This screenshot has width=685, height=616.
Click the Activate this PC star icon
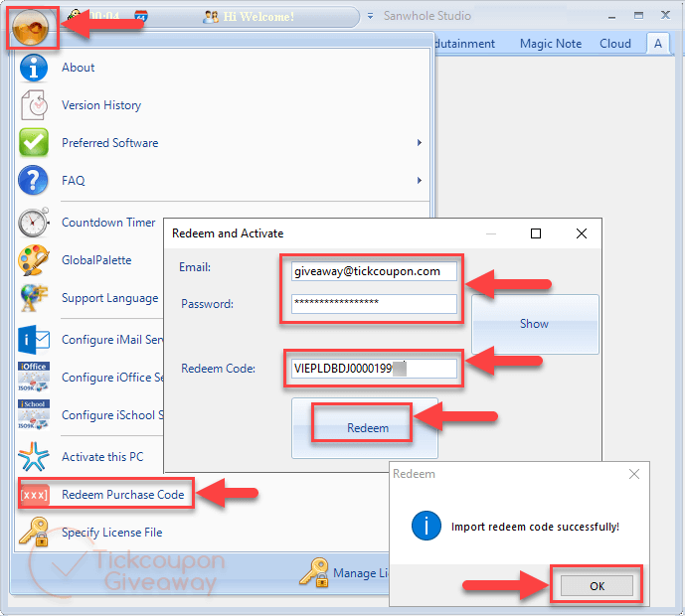coord(34,457)
